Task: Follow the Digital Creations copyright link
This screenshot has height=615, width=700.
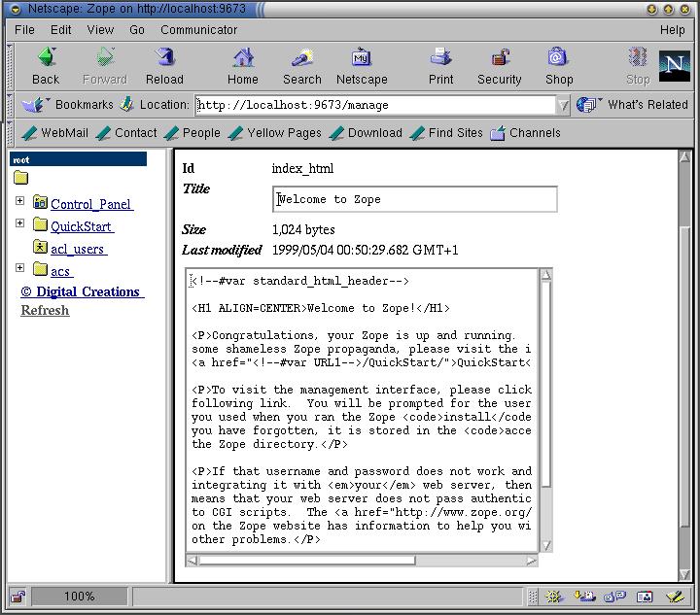Action: tap(82, 291)
